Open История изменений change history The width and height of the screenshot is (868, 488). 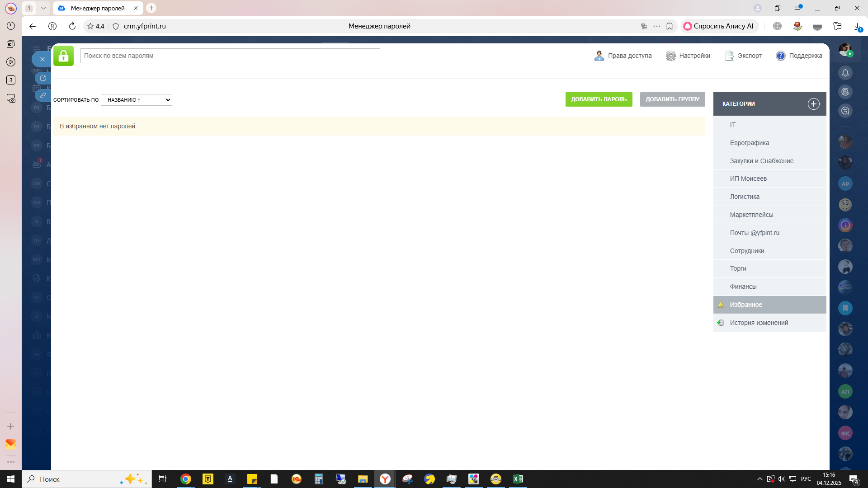pos(759,323)
